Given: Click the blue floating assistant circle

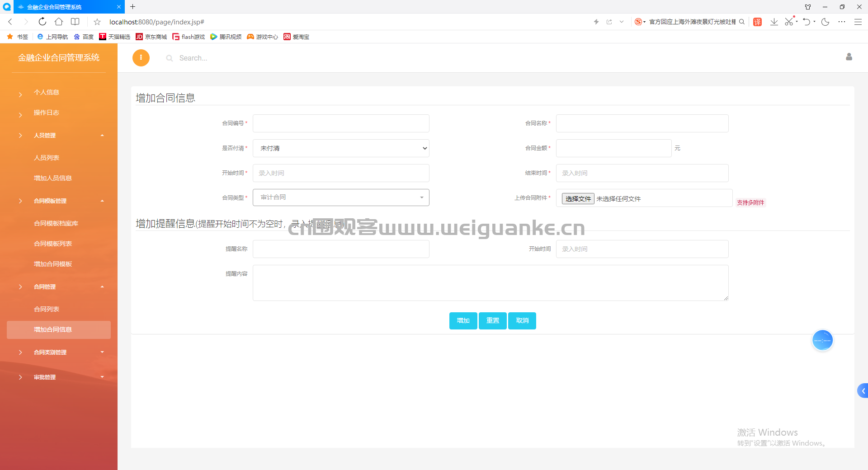Looking at the screenshot, I should pos(822,340).
